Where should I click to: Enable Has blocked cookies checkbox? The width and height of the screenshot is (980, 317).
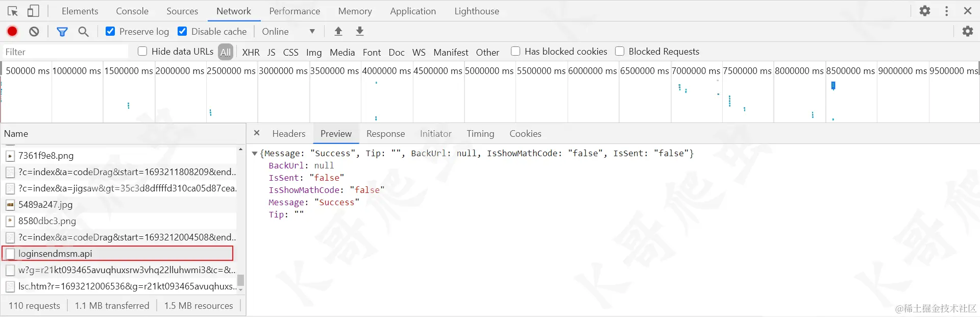point(516,51)
